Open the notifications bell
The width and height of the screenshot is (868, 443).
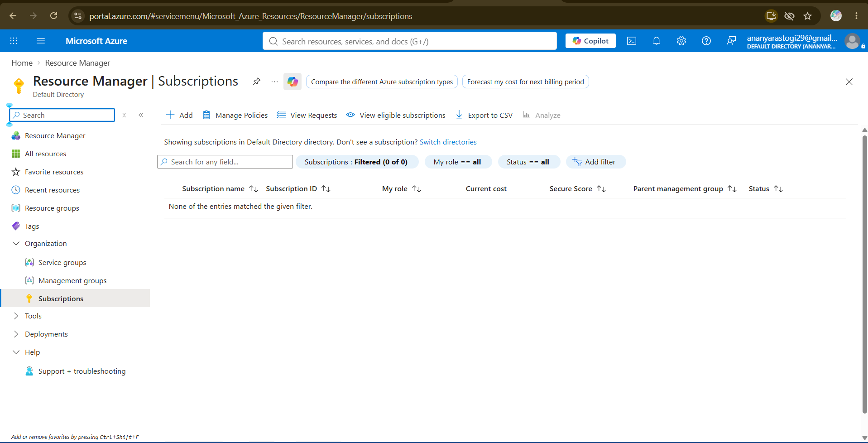[657, 41]
